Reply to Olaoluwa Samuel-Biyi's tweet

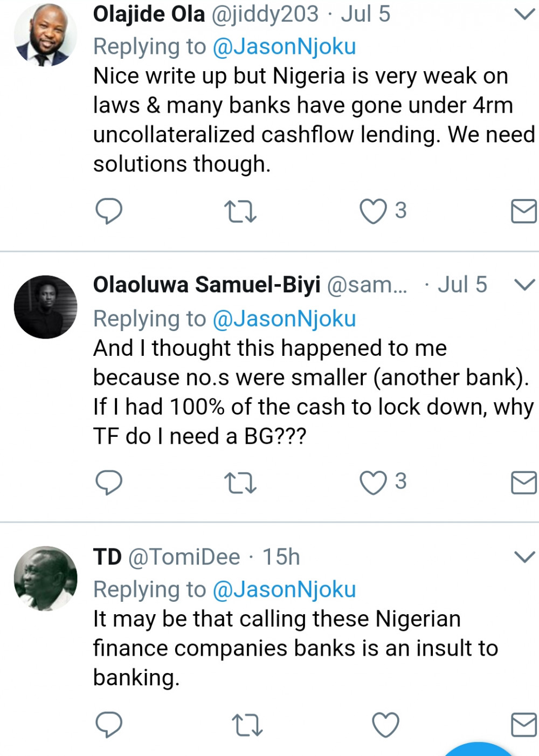(109, 482)
